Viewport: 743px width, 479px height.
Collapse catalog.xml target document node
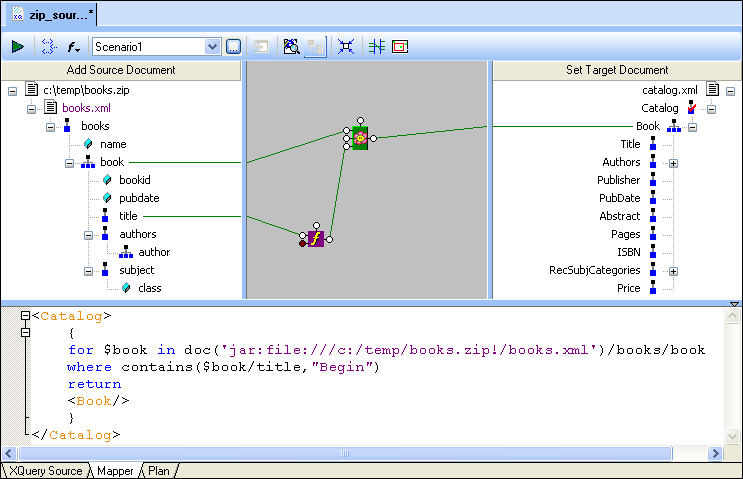730,91
